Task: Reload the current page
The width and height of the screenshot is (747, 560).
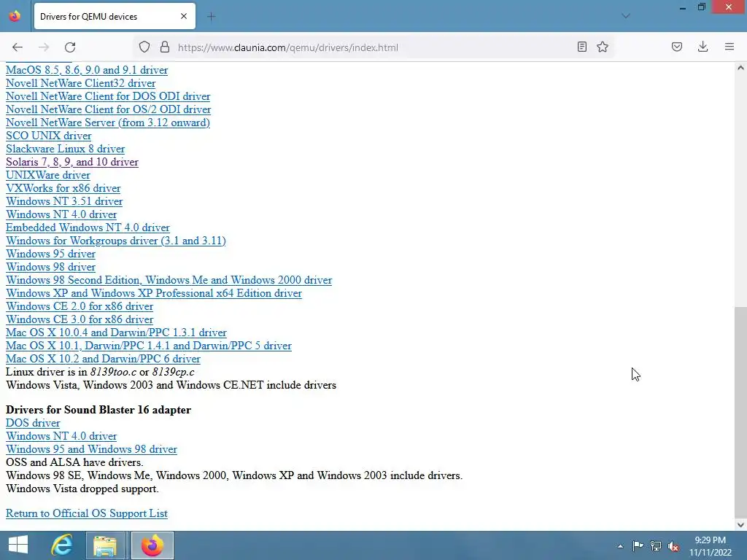Action: pyautogui.click(x=70, y=47)
